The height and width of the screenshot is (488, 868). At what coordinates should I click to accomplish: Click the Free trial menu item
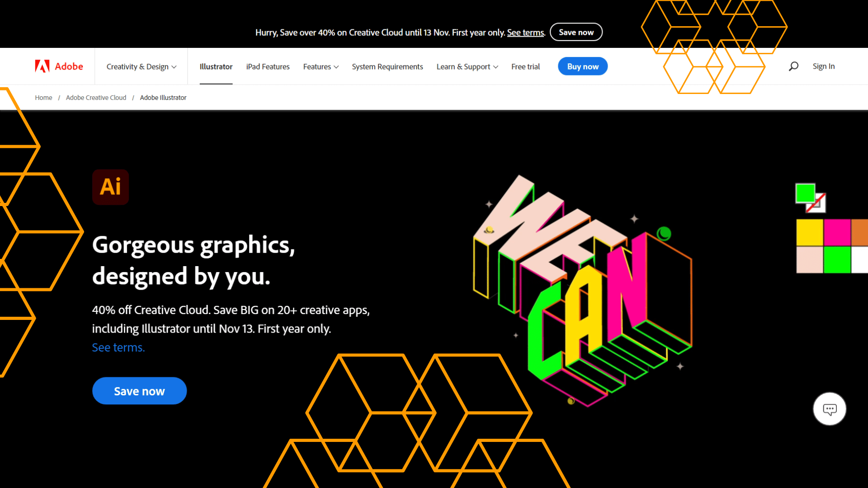tap(525, 66)
